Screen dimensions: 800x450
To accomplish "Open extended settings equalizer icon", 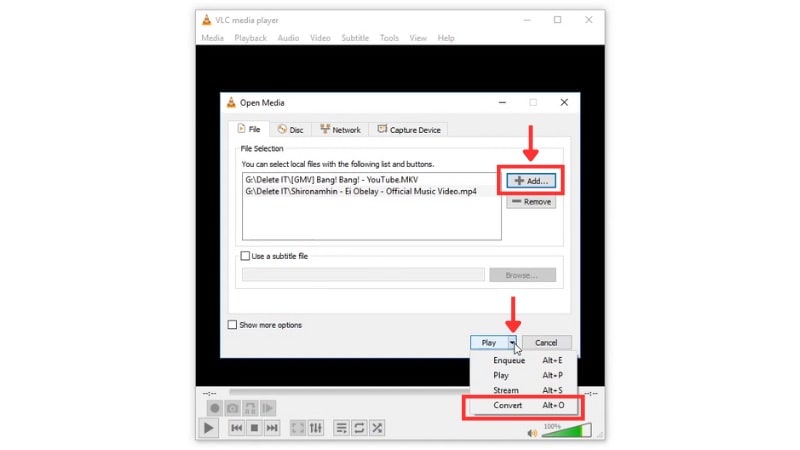I will [316, 428].
